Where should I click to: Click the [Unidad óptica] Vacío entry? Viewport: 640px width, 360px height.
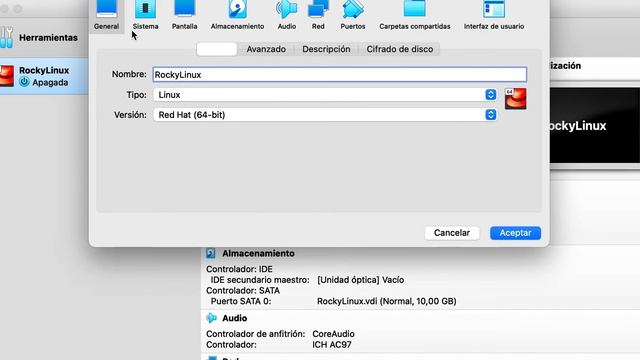tap(360, 280)
